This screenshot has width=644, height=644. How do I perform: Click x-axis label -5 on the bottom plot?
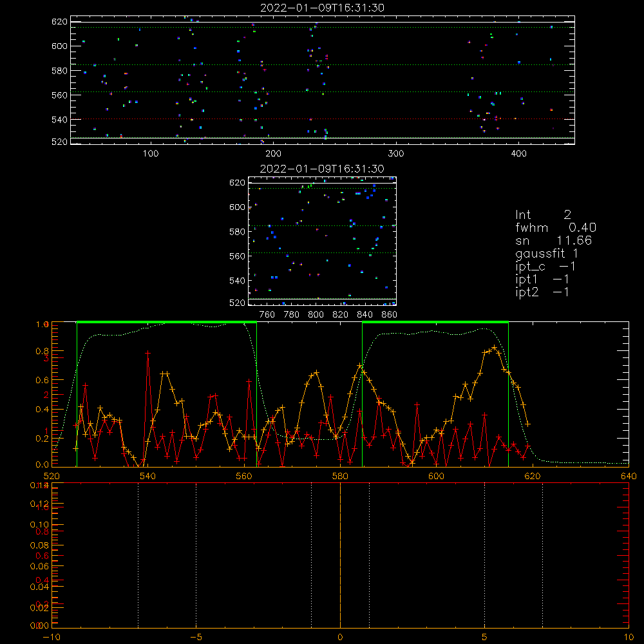click(196, 638)
